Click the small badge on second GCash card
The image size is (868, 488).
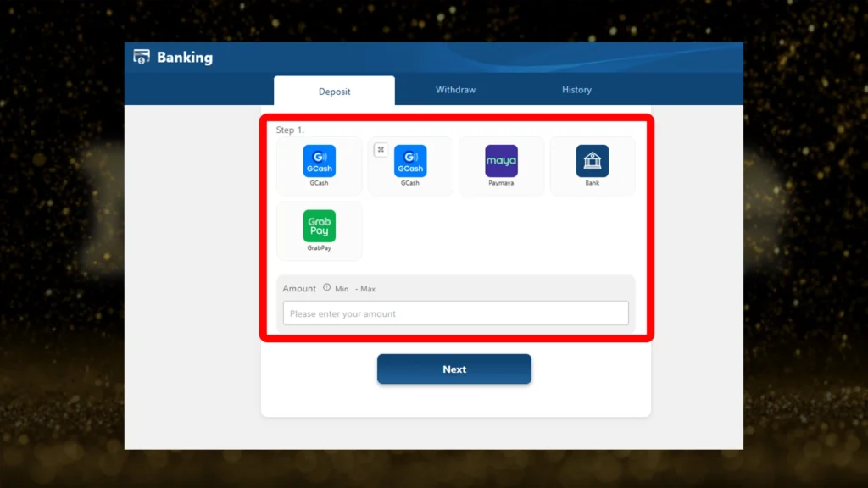click(381, 149)
